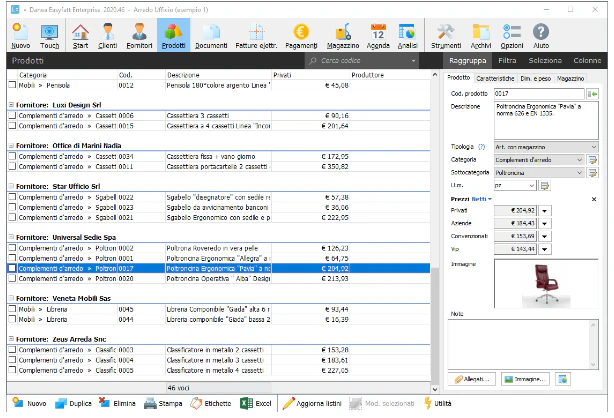Open the Magazzino toolbar icon
Screen dimensions: 614x418
(x=343, y=36)
